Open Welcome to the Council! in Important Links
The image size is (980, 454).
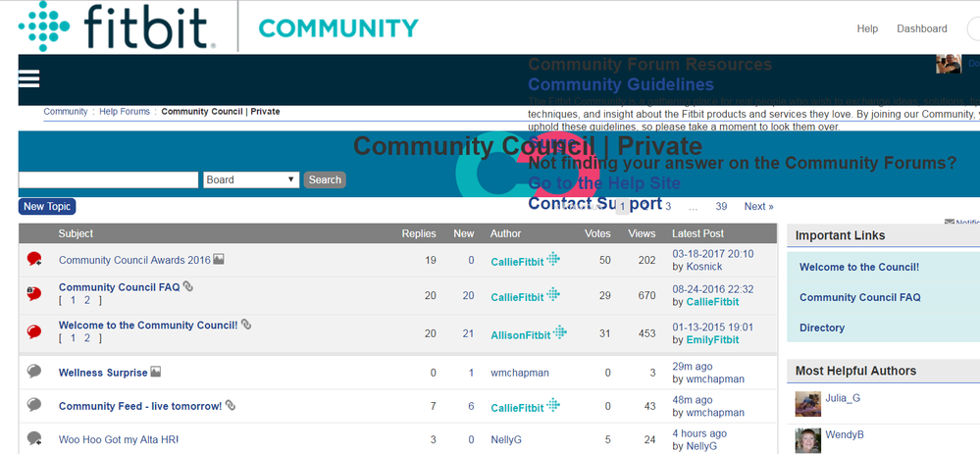pos(859,268)
